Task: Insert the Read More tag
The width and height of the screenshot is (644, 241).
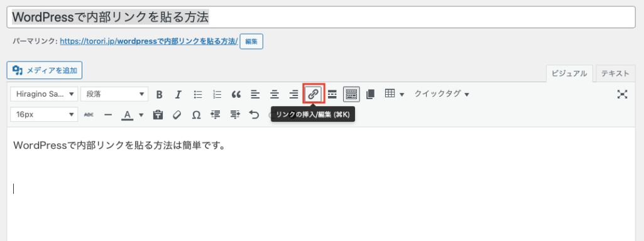Action: point(332,94)
